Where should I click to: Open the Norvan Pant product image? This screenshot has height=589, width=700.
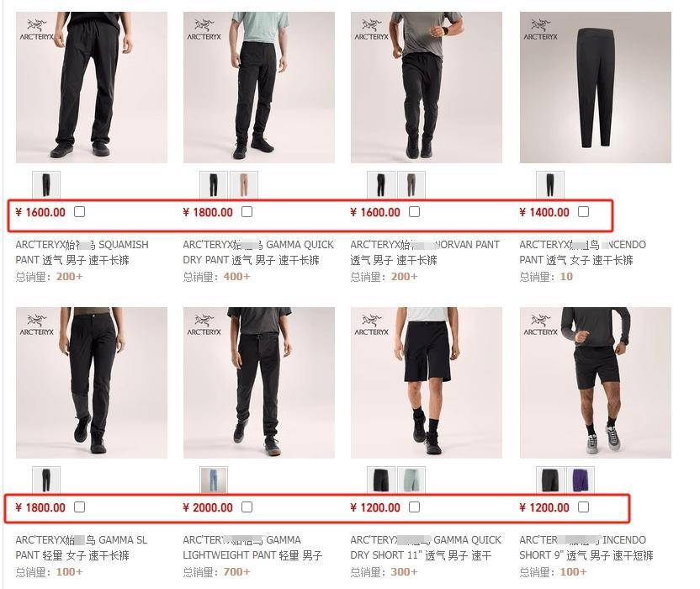(x=427, y=88)
